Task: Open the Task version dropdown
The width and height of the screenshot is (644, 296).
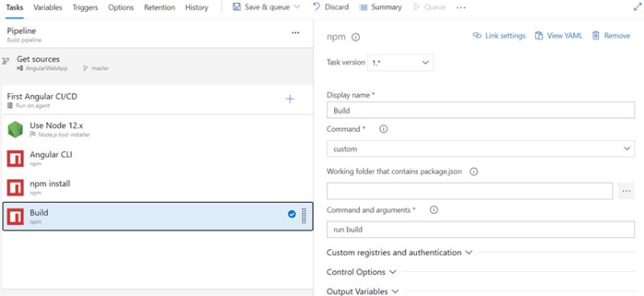Action: [400, 63]
